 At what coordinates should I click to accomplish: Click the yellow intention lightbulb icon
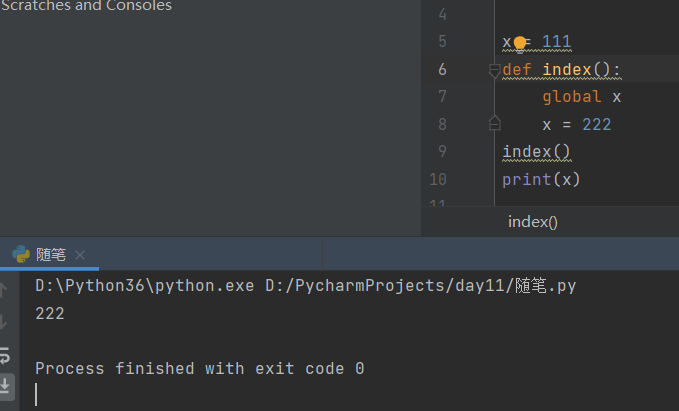point(520,43)
